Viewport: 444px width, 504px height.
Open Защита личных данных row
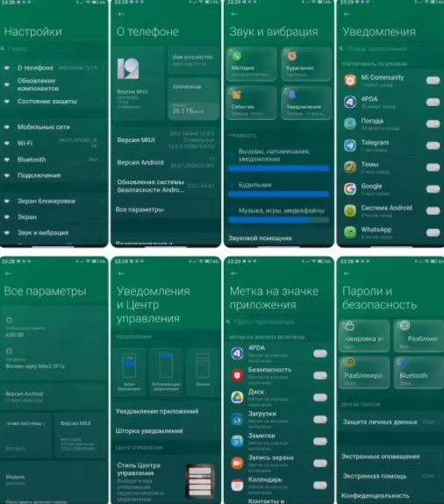pos(390,422)
